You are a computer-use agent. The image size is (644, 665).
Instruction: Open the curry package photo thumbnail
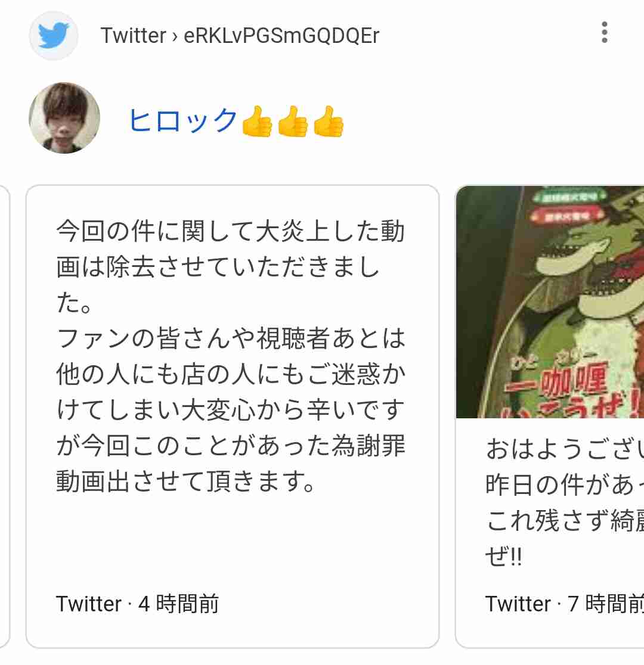pos(550,302)
